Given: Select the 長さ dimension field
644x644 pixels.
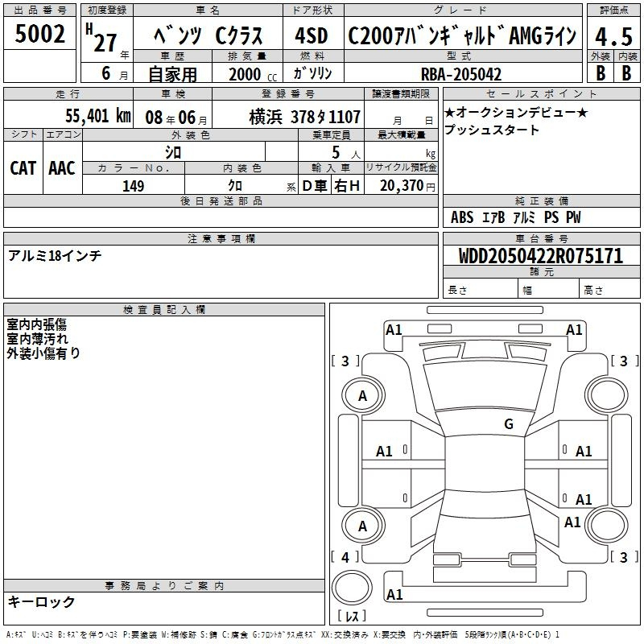Looking at the screenshot, I should (480, 290).
